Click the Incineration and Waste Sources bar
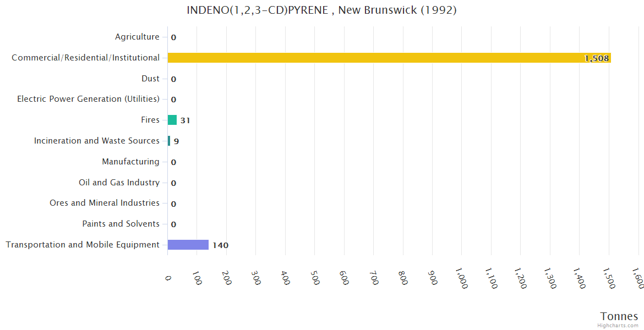Viewport: 644px width, 330px height. point(169,141)
